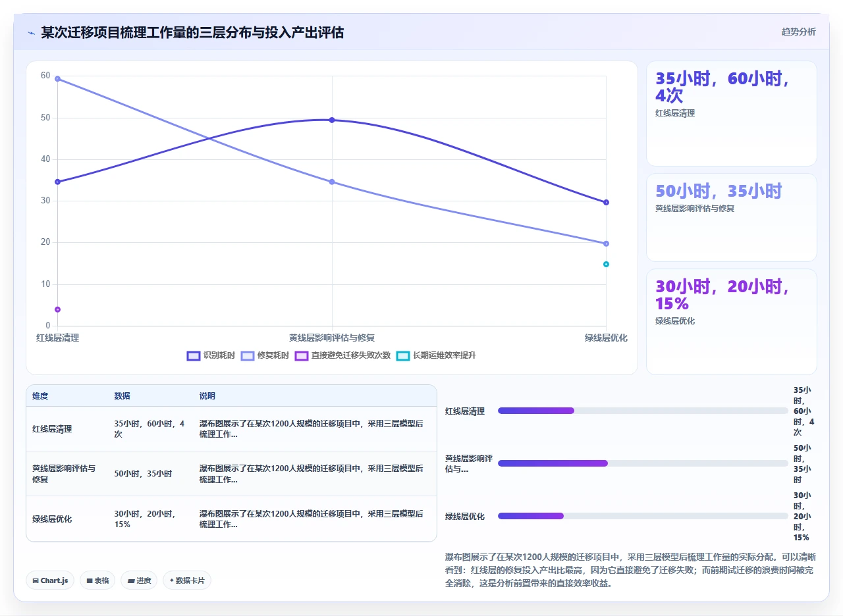Open the 35小时，60小时，4次 data card
Viewport: 843px width, 616px height.
tap(731, 113)
